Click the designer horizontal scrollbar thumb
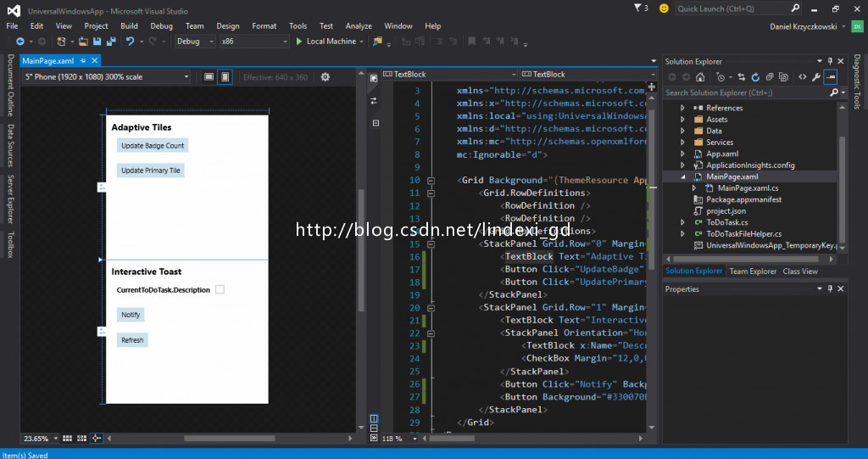868x459 pixels. pos(229,439)
